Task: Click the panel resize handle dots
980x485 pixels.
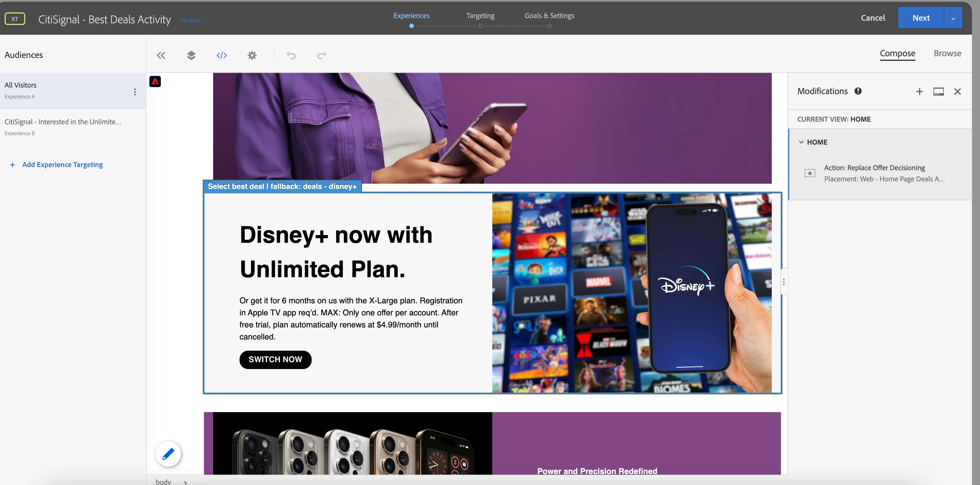Action: pos(784,282)
